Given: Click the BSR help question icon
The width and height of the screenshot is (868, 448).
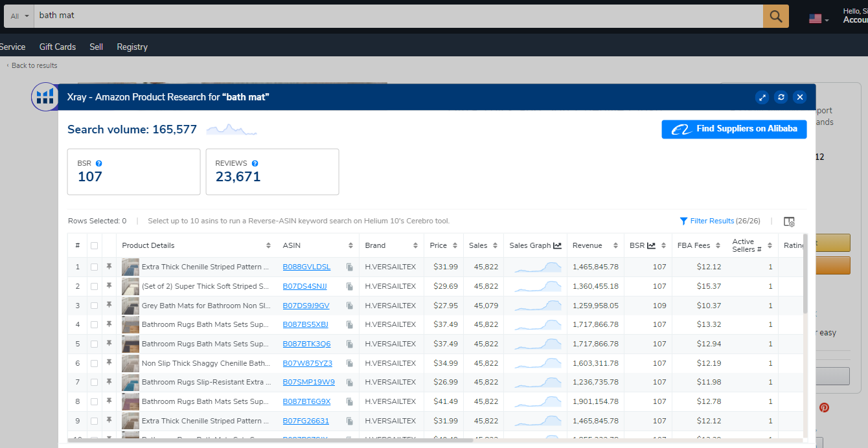Looking at the screenshot, I should click(99, 164).
